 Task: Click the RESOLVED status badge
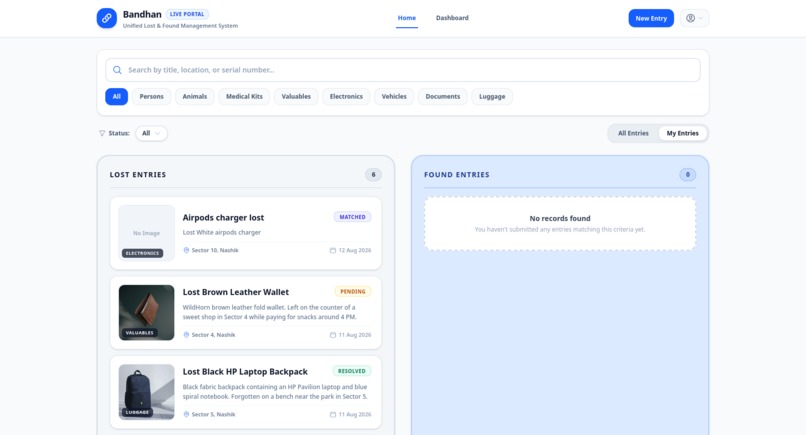(352, 371)
